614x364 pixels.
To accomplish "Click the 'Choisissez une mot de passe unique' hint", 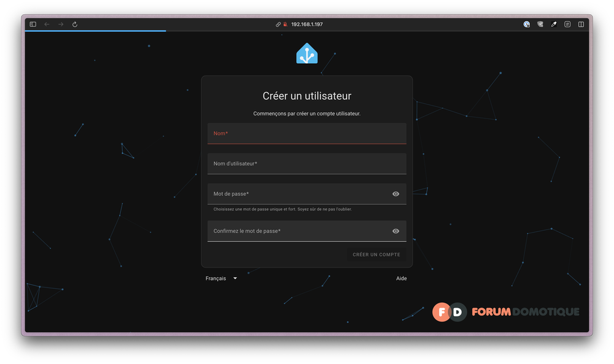I will (x=282, y=209).
